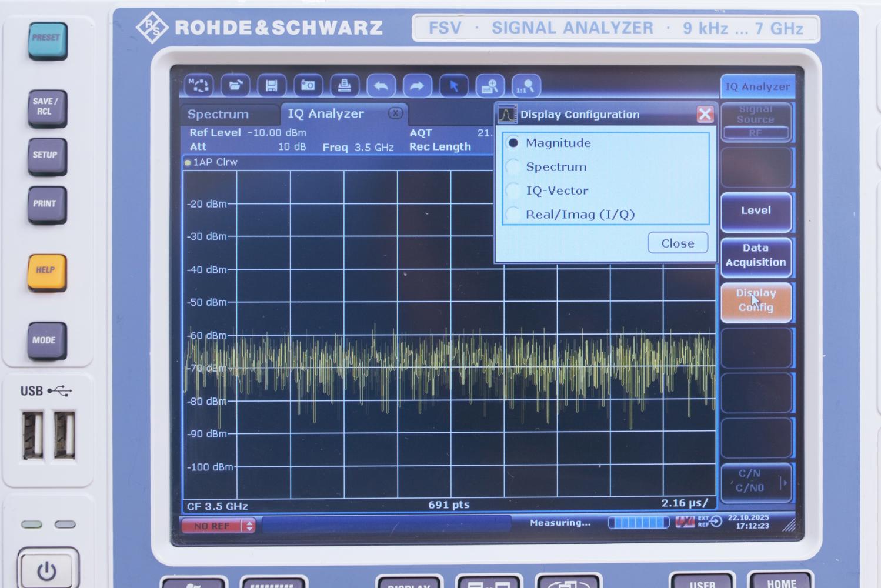
Task: Close the Display Configuration dialog
Action: click(x=677, y=243)
